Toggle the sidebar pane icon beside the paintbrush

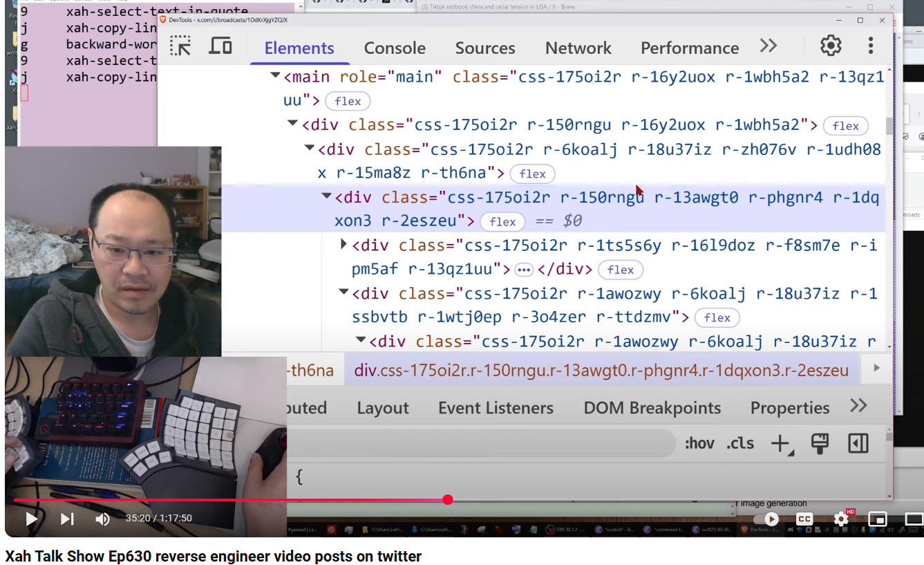pyautogui.click(x=858, y=443)
